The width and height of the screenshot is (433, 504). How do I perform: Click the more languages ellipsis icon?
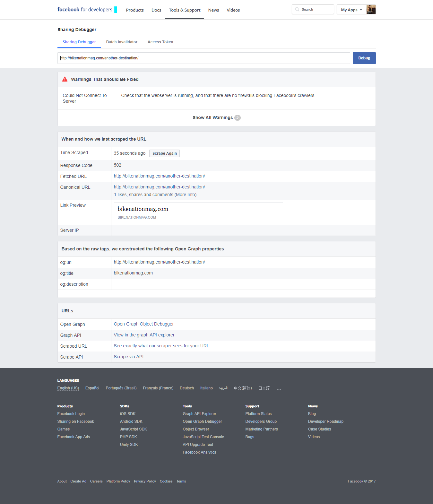[279, 389]
